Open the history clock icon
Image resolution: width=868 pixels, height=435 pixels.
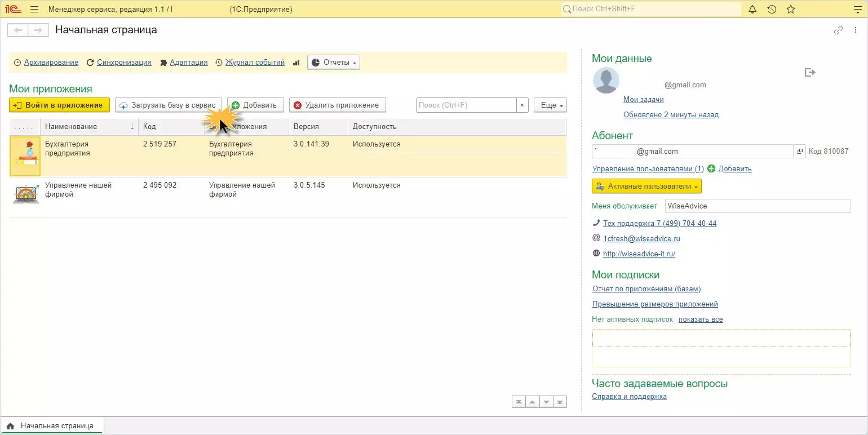click(772, 10)
